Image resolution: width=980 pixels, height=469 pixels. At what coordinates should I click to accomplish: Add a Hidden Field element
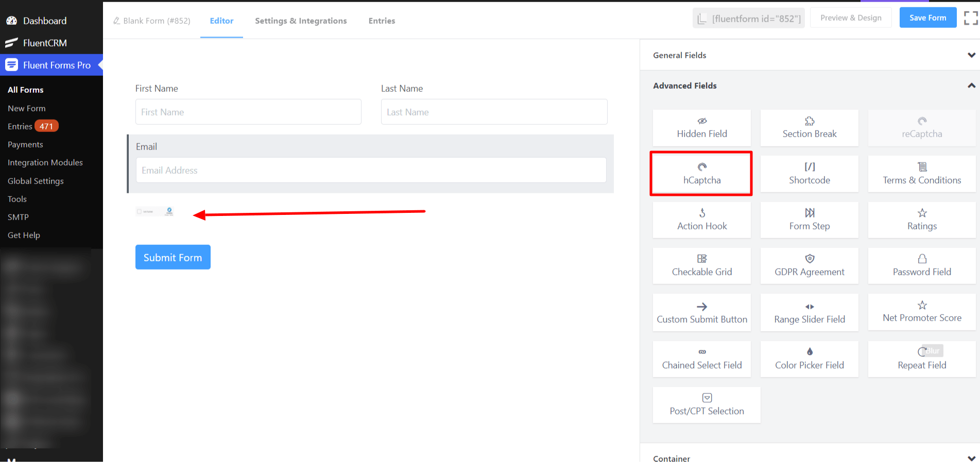701,128
